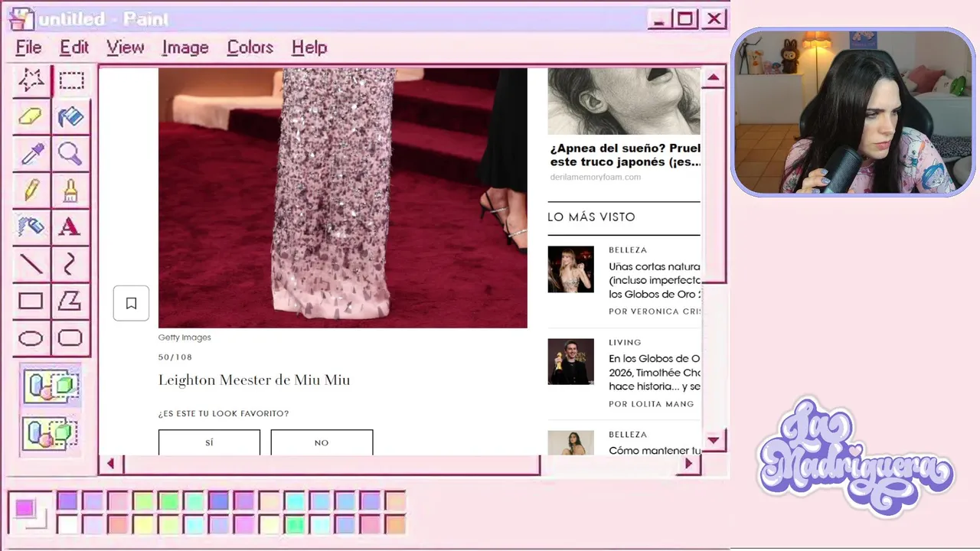980x551 pixels.
Task: Click the vertical scrollbar down arrow
Action: [x=714, y=439]
